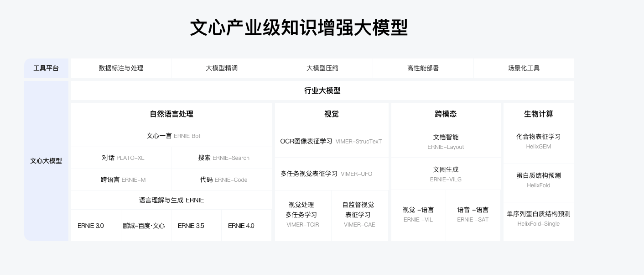Open 文档智能 ERNIE-Layout cell
The image size is (644, 275).
446,141
